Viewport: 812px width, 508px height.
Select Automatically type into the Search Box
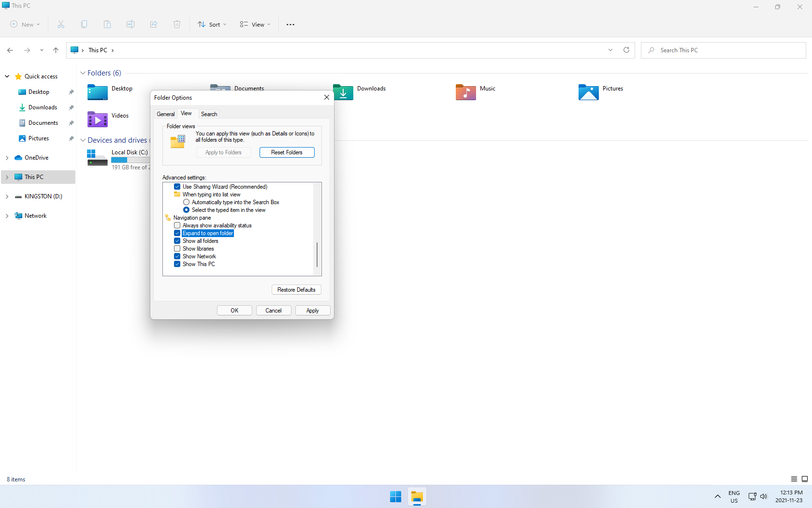[x=187, y=202]
